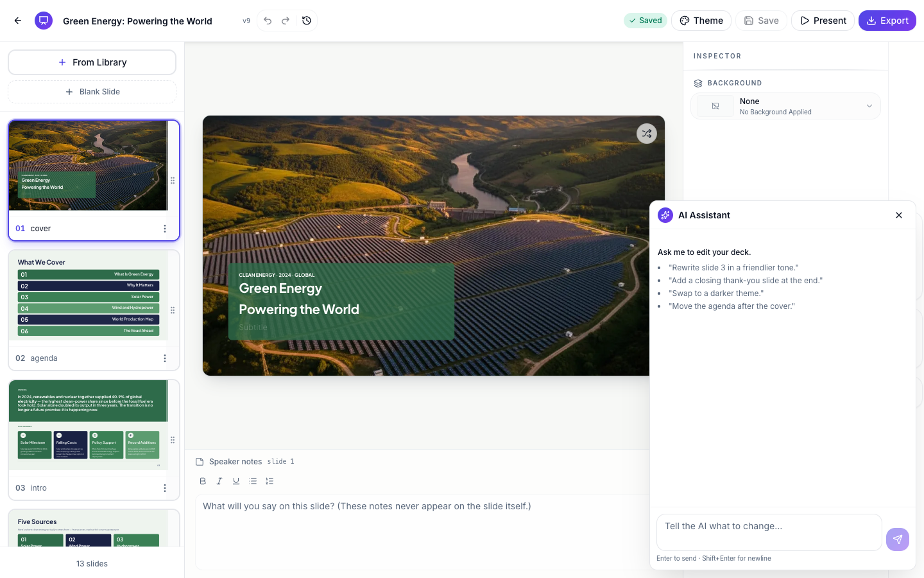This screenshot has width=924, height=578.
Task: Click the v9 version label
Action: [x=246, y=21]
